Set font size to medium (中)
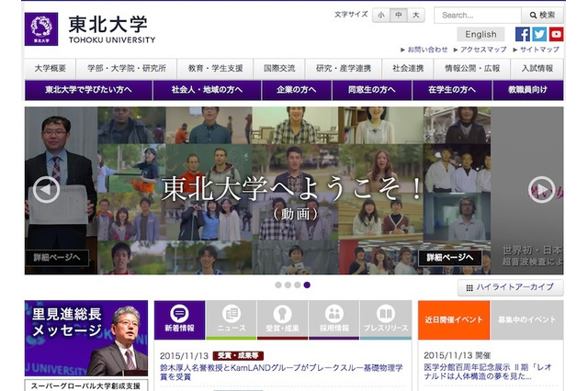The height and width of the screenshot is (391, 588). (398, 16)
